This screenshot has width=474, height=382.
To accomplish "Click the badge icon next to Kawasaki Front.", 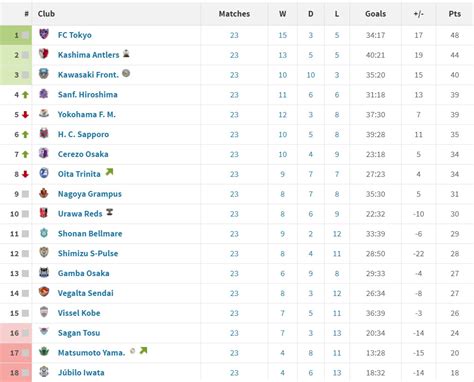I will pyautogui.click(x=126, y=73).
